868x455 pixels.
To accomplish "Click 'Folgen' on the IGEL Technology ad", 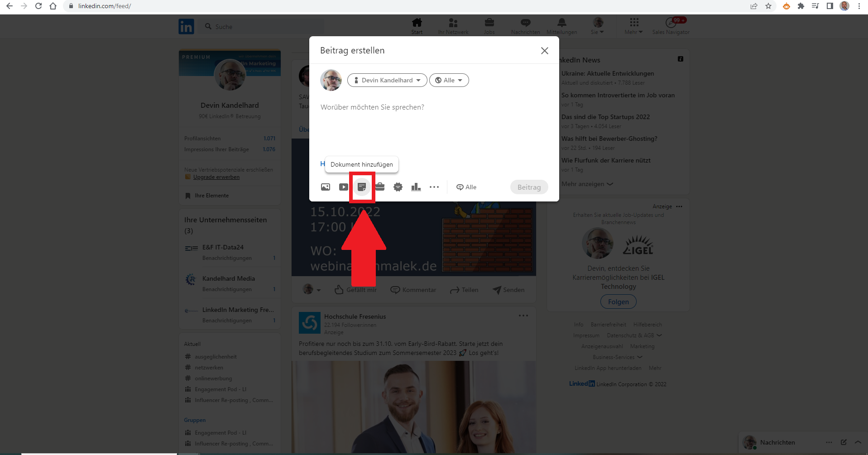I will point(618,302).
